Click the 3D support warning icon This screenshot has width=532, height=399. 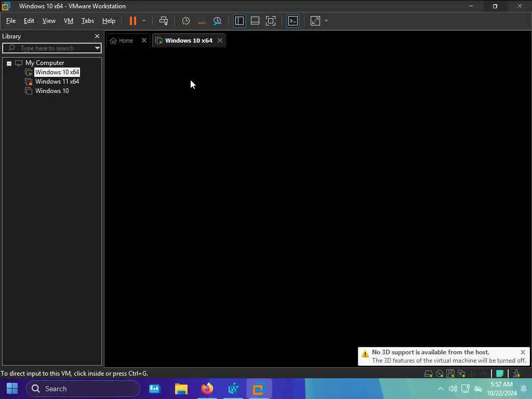click(365, 354)
